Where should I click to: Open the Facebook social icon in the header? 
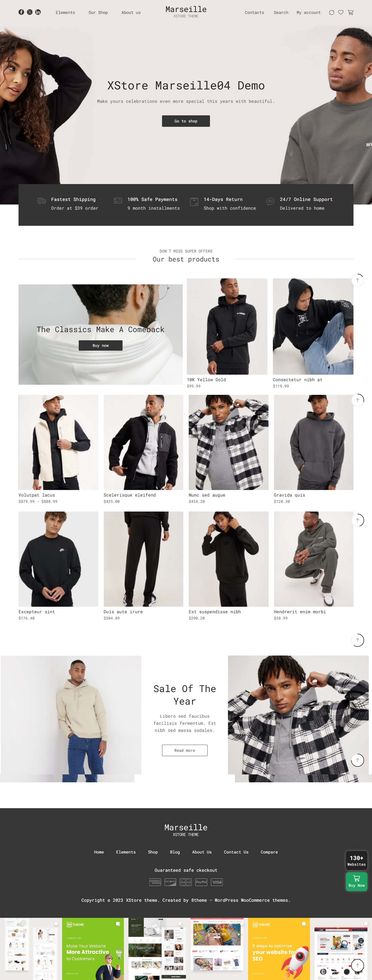pos(21,12)
